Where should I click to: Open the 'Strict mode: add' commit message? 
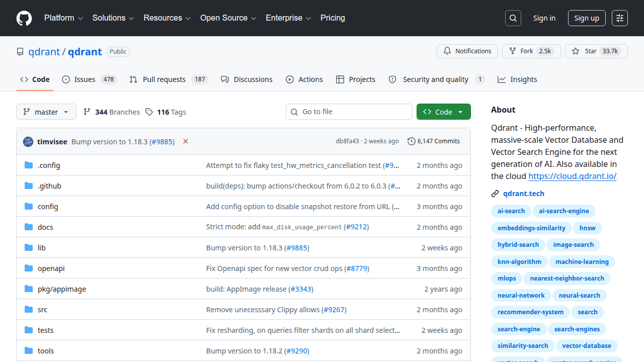point(233,227)
